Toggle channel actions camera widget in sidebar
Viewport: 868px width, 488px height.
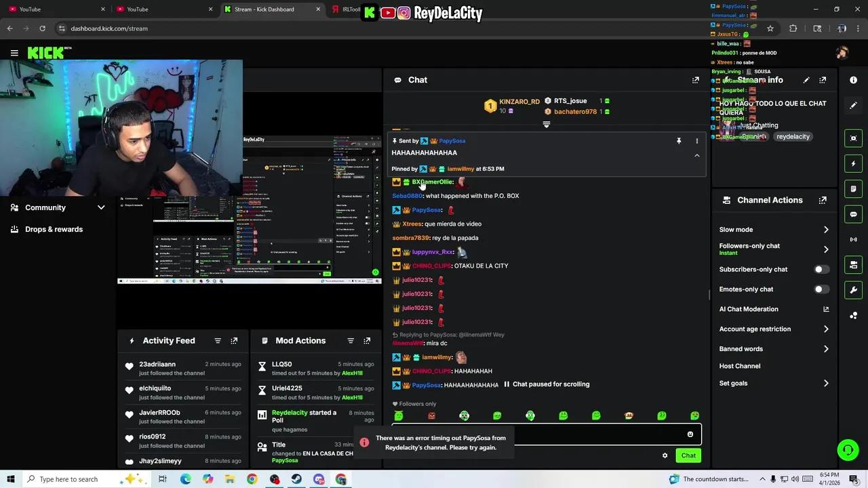pos(853,265)
